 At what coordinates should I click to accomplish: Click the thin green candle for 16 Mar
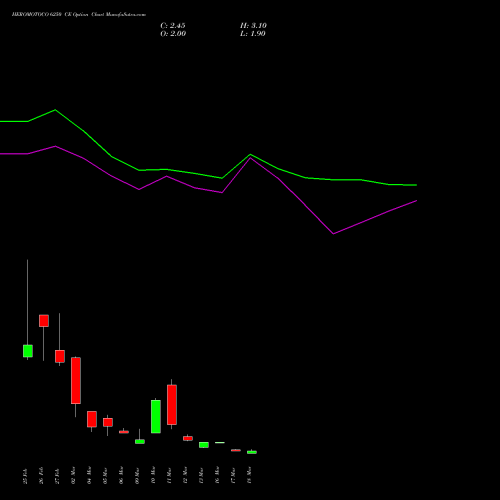tap(220, 443)
